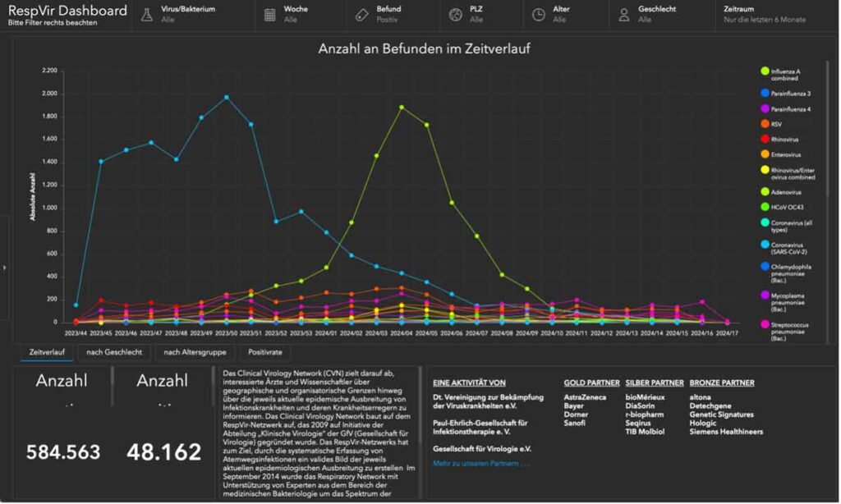Switch to the nach Geschlecht tab
Viewport: 841px width, 504px height.
point(114,352)
